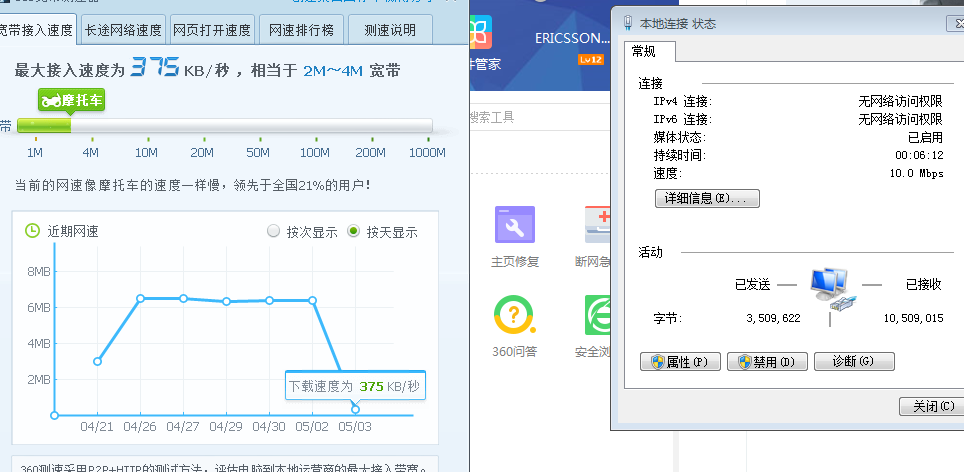
Task: Click the clock icon beside 近期网速
Action: (32, 231)
